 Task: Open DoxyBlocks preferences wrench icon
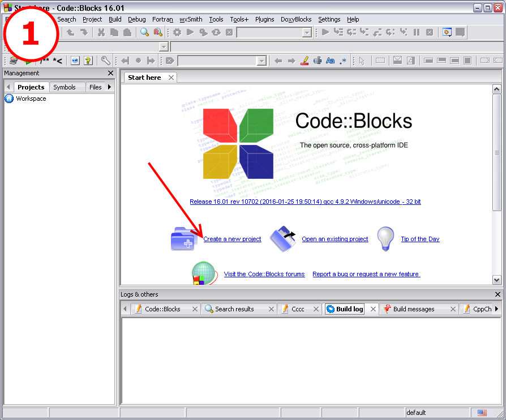[x=105, y=61]
